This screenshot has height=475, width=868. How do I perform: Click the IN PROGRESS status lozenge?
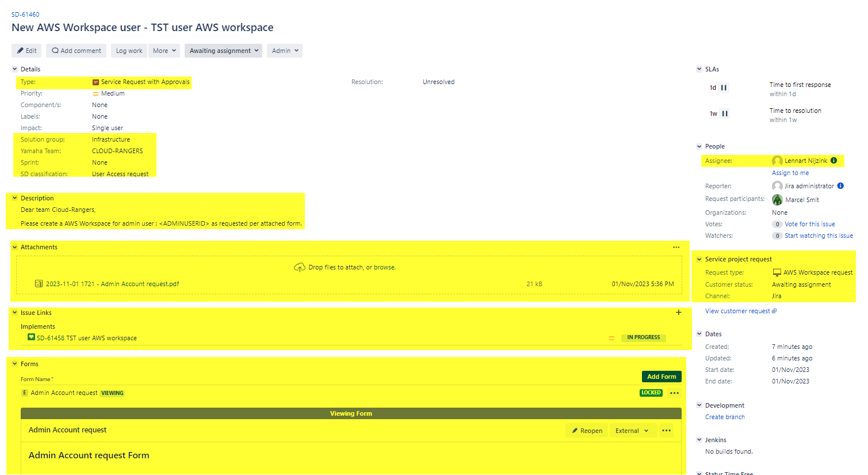coord(643,337)
